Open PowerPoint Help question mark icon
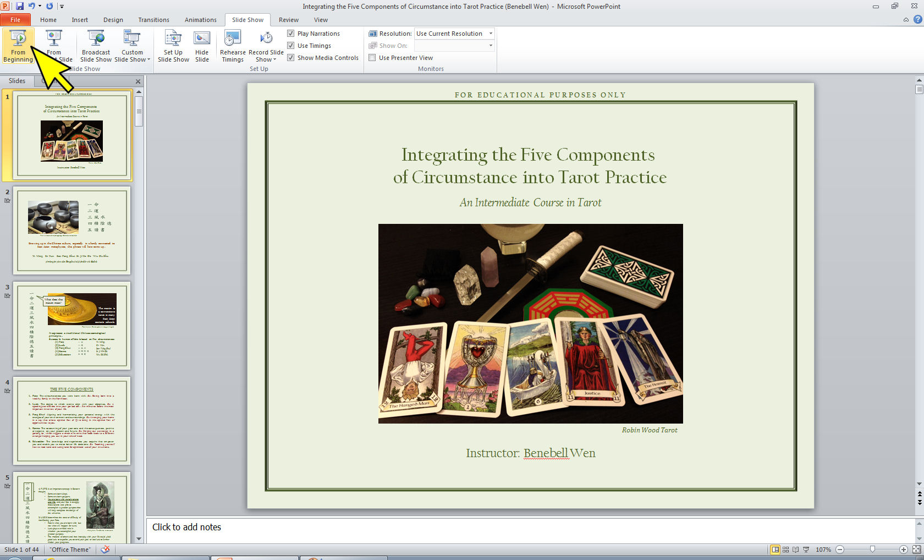 point(917,20)
